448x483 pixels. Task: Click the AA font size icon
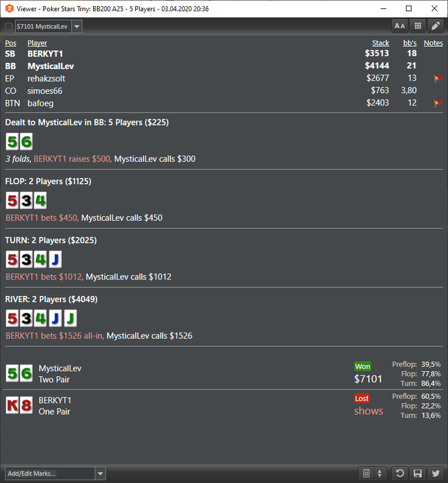click(x=400, y=26)
